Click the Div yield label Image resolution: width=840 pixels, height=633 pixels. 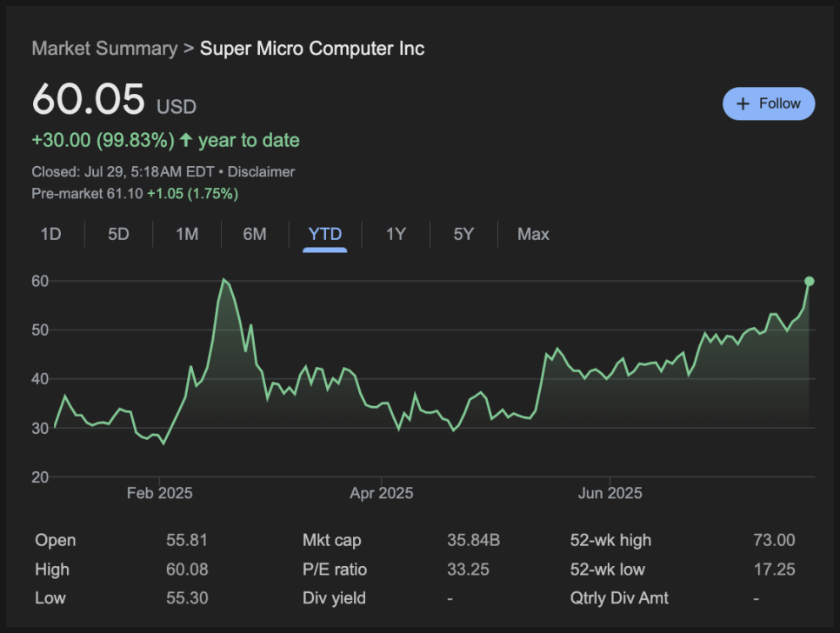(334, 597)
